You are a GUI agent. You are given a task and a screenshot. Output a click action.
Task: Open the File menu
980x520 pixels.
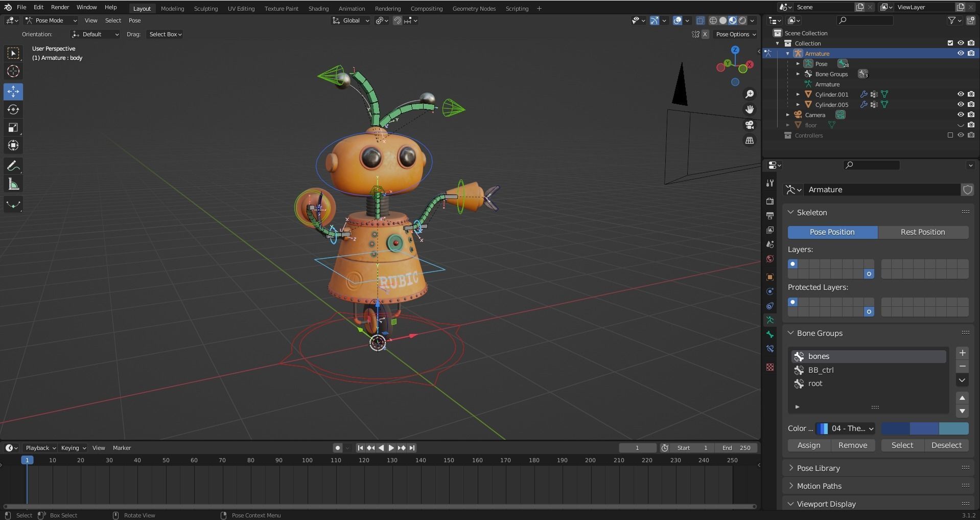click(21, 7)
